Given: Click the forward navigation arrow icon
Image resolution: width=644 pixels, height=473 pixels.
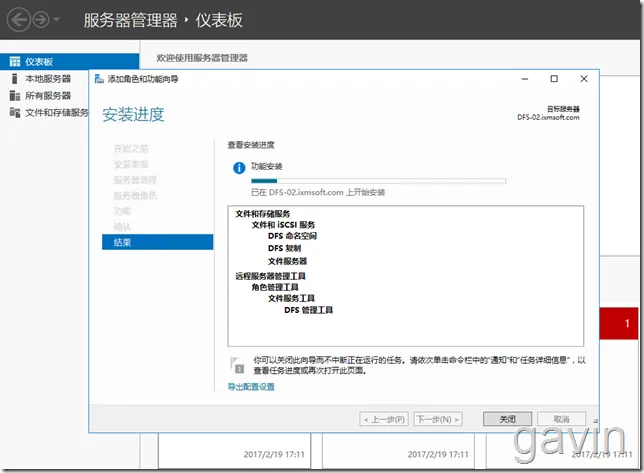Looking at the screenshot, I should point(41,19).
